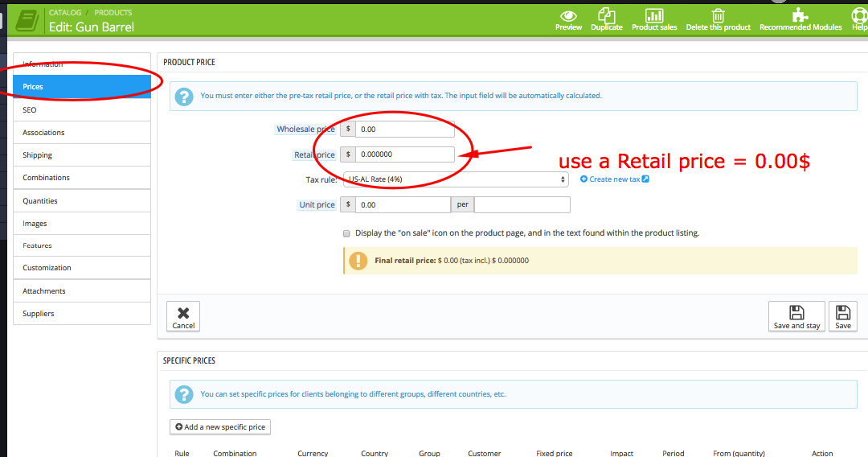Click the Final retail price text
Screen dimensions: 868x457
pos(452,261)
